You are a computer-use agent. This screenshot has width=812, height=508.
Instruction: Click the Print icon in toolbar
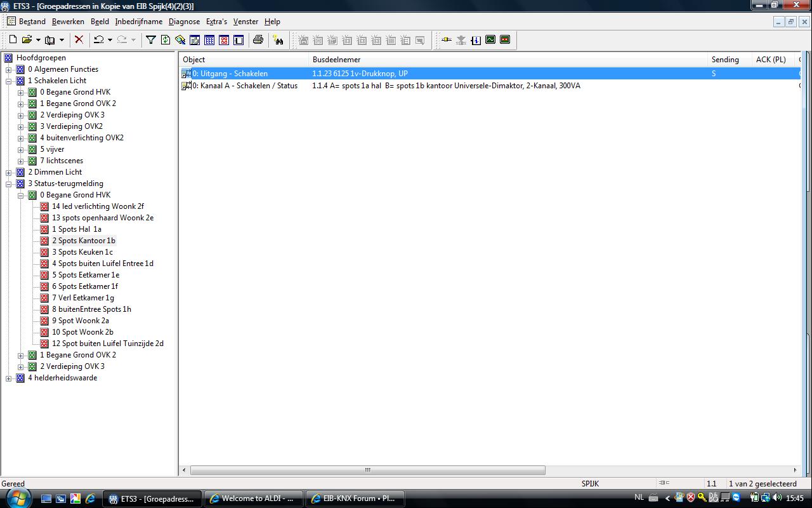[258, 40]
